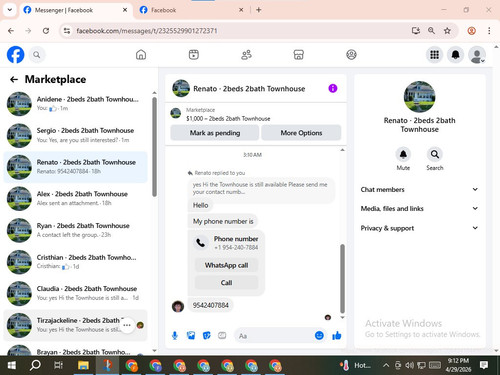Open options dots on Tirzajackeline chat
The height and width of the screenshot is (375, 500).
coord(127,325)
